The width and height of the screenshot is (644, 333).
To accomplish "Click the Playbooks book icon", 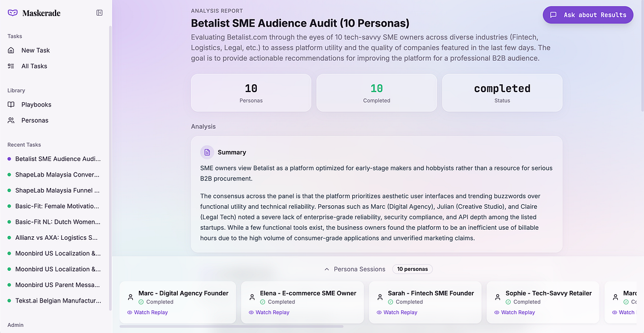I will [x=11, y=104].
